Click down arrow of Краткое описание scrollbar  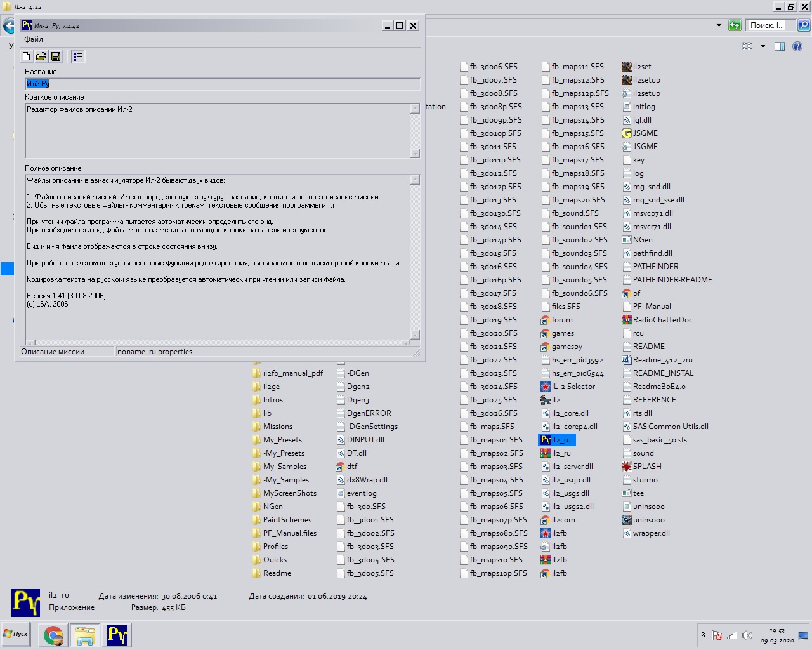[x=415, y=153]
